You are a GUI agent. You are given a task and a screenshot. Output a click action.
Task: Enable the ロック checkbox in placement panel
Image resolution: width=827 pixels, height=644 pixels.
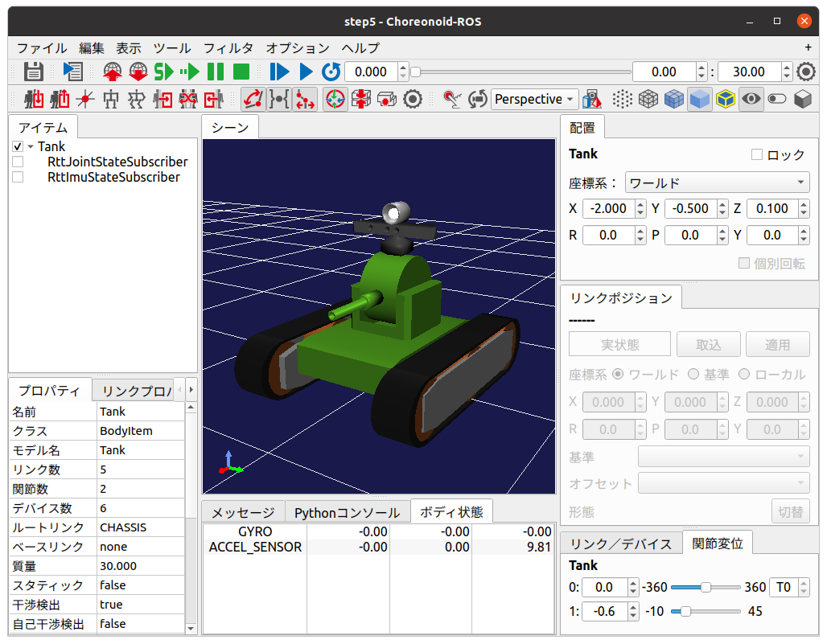pos(756,154)
